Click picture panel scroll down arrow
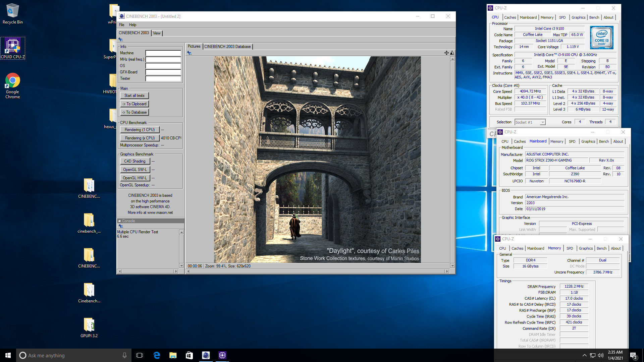Viewport: 644px width, 362px height. [x=452, y=266]
